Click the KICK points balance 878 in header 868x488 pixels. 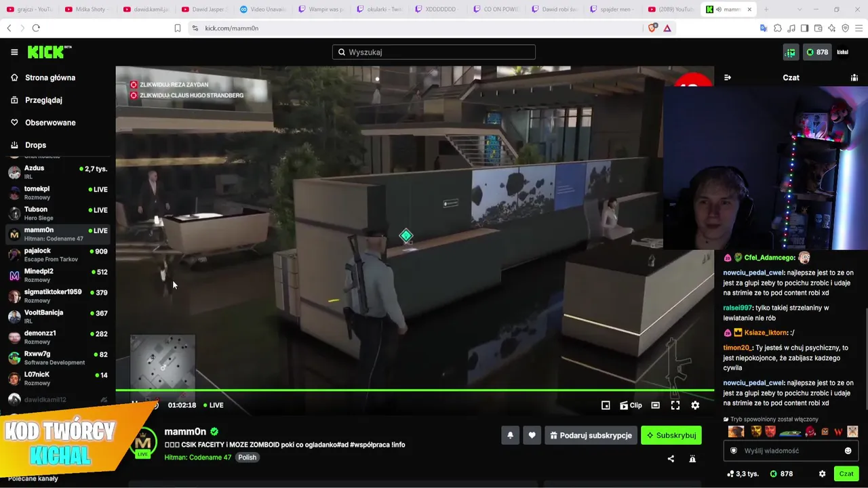click(817, 52)
